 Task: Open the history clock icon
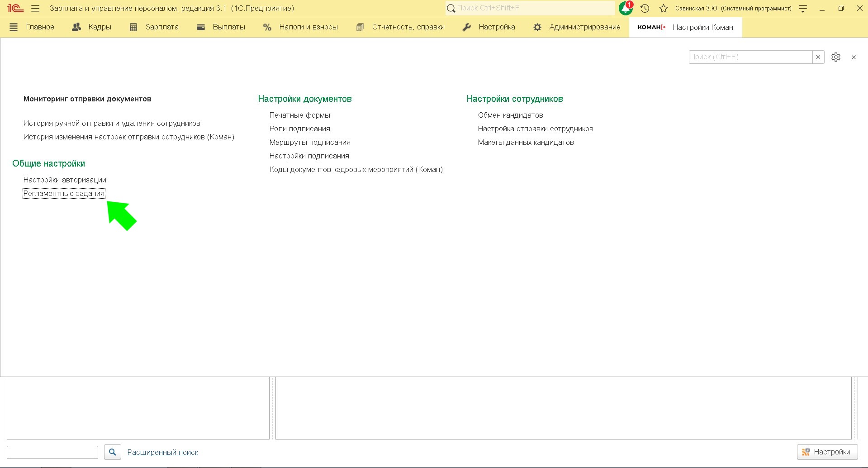coord(645,8)
